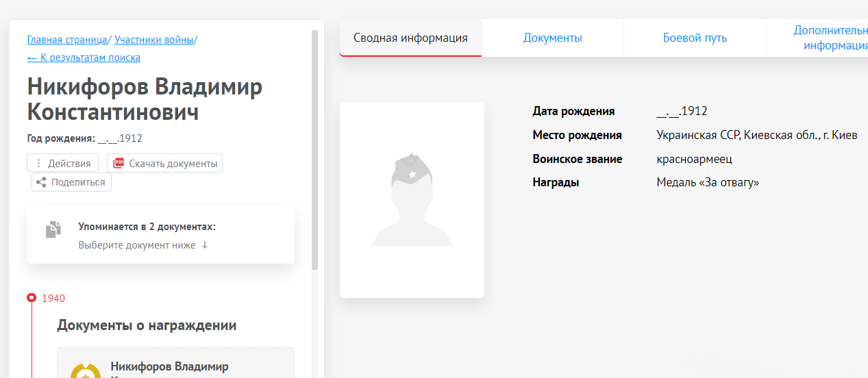
Task: Open the Главная страница breadcrumb link
Action: click(x=67, y=40)
